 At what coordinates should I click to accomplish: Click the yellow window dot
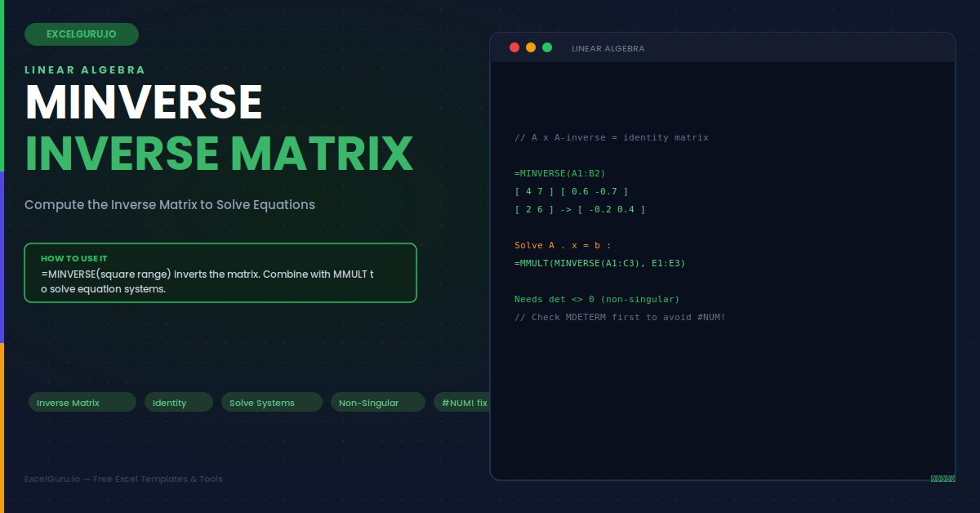coord(531,47)
